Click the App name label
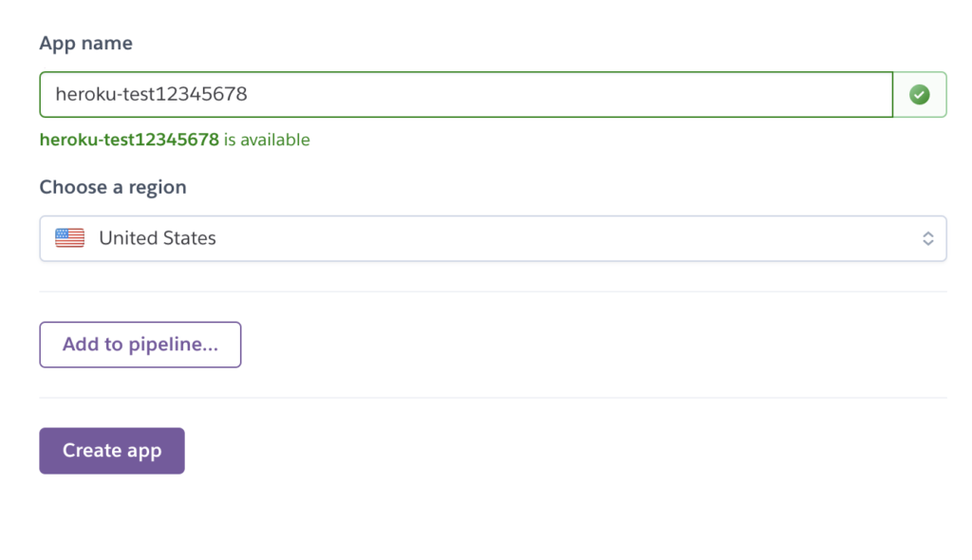This screenshot has height=560, width=972. (x=86, y=44)
